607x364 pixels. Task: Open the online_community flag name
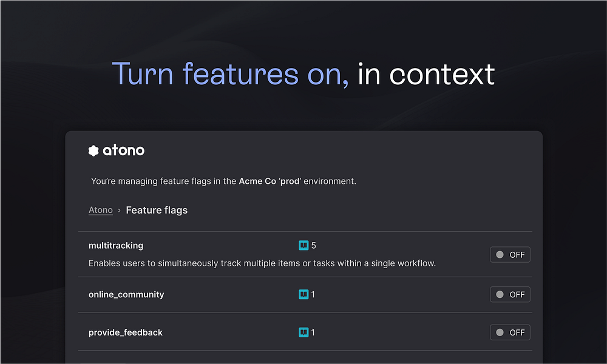click(126, 294)
